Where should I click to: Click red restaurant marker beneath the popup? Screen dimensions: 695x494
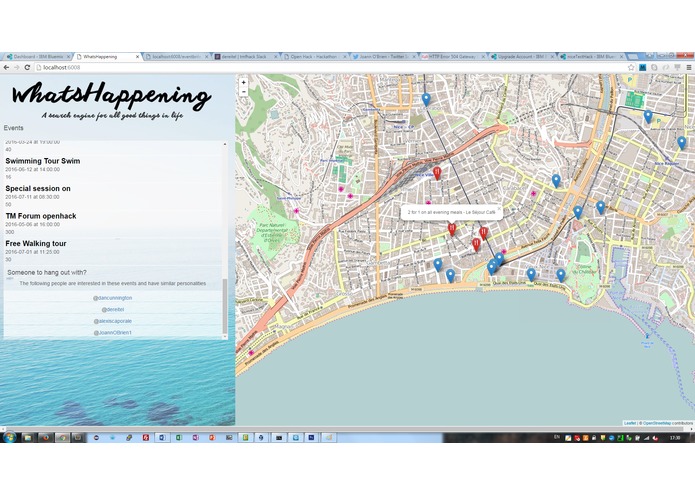coord(452,229)
